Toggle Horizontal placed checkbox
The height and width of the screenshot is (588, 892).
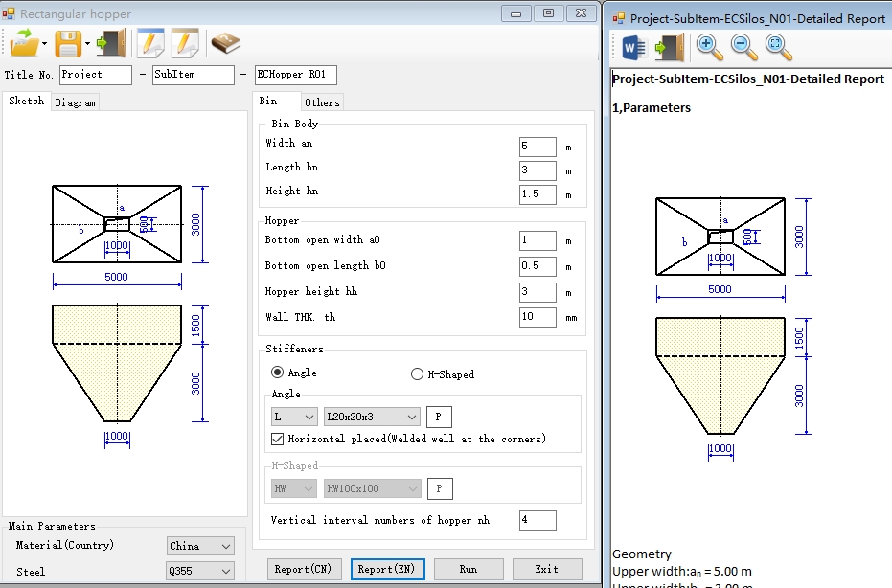277,439
